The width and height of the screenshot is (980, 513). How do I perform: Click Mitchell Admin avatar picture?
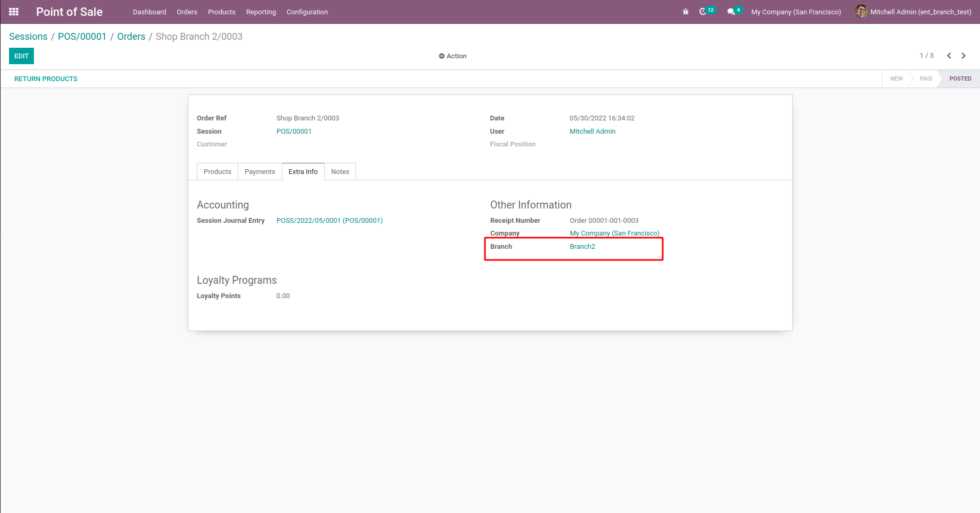click(x=861, y=12)
